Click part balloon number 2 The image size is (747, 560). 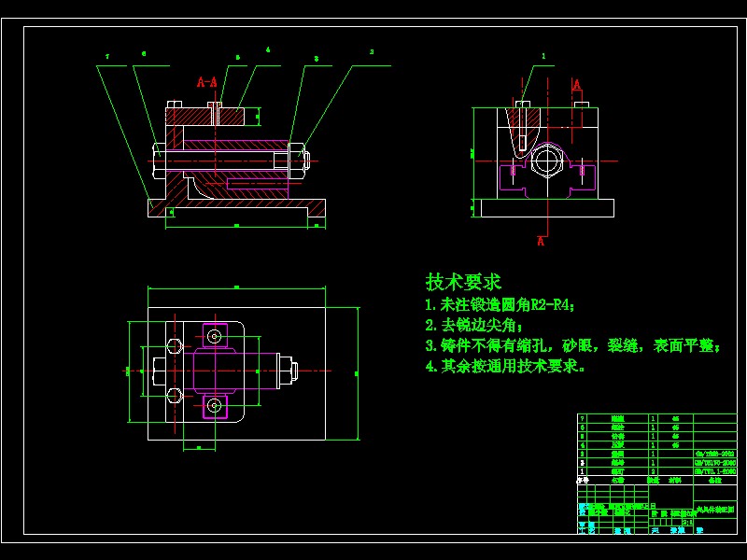(372, 52)
